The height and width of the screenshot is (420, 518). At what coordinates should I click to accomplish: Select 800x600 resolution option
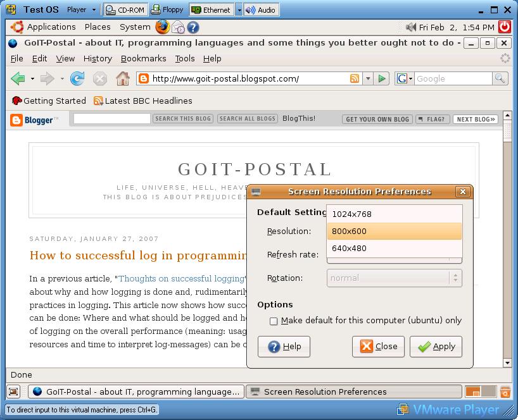tap(395, 232)
